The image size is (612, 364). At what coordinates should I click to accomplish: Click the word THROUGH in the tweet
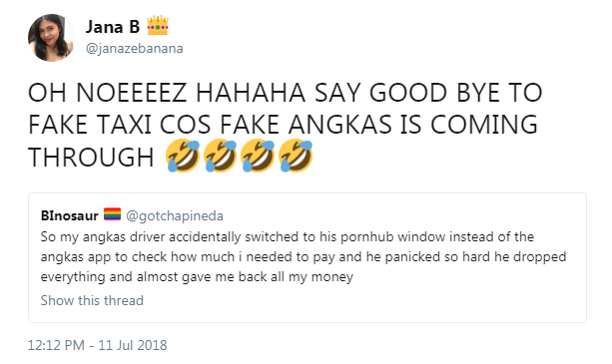tap(91, 157)
